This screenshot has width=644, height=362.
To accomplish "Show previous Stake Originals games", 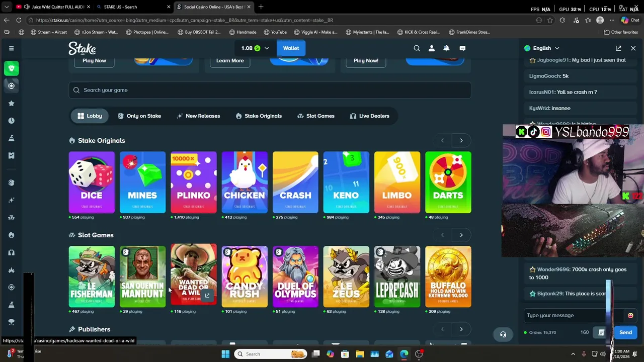I will point(442,140).
